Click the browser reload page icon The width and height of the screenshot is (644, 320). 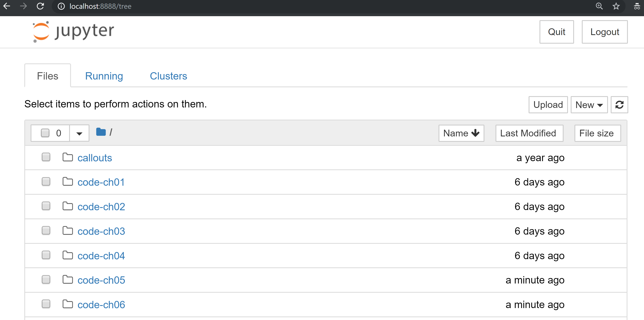tap(40, 6)
